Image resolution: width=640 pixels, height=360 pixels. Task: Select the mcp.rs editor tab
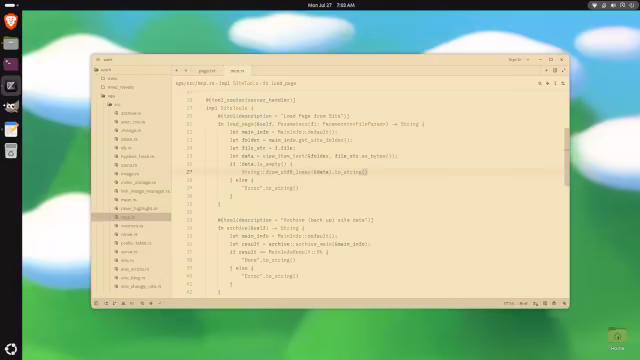click(x=237, y=71)
